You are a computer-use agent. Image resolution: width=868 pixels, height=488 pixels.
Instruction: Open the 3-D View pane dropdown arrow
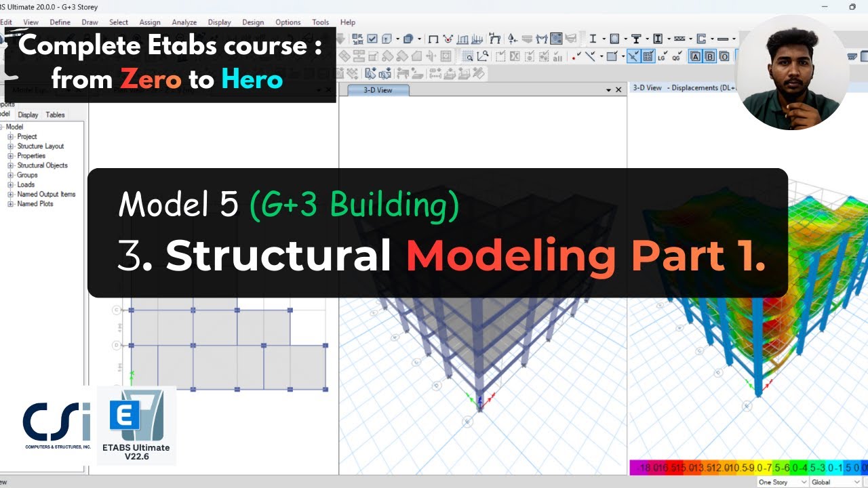coord(608,89)
